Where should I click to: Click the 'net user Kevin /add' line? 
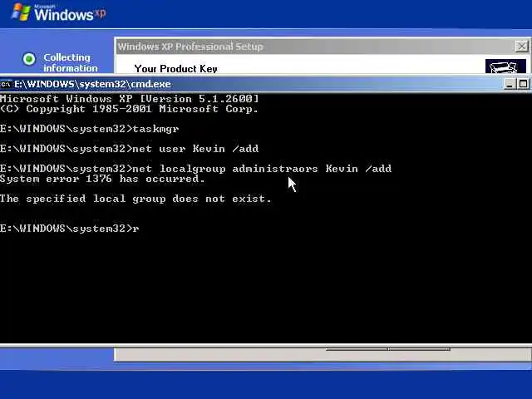click(130, 149)
